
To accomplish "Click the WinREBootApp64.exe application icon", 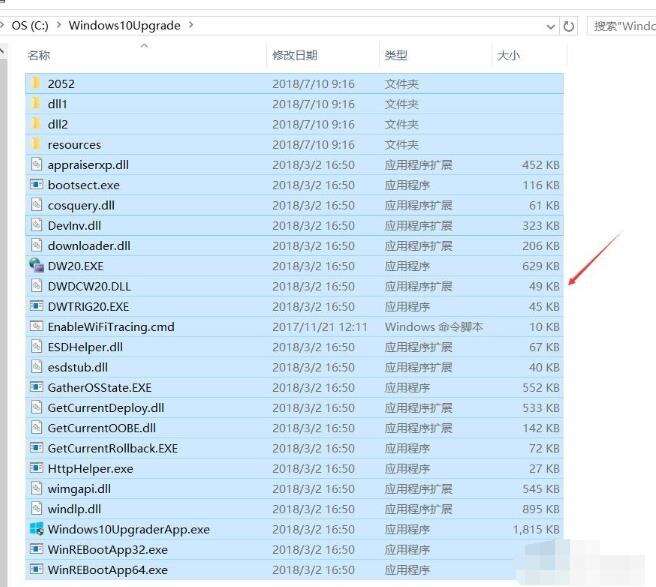I will pyautogui.click(x=36, y=569).
